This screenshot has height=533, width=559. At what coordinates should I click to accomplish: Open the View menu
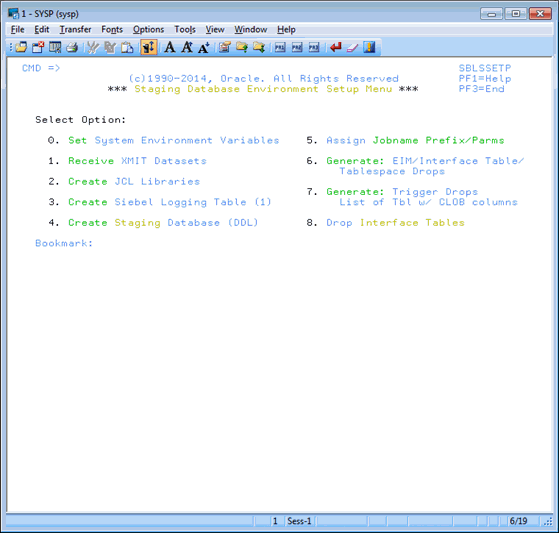pos(215,30)
